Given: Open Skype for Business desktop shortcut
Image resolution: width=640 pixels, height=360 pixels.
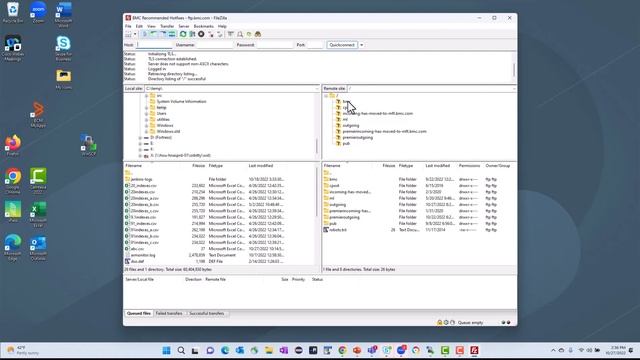Looking at the screenshot, I should [63, 48].
